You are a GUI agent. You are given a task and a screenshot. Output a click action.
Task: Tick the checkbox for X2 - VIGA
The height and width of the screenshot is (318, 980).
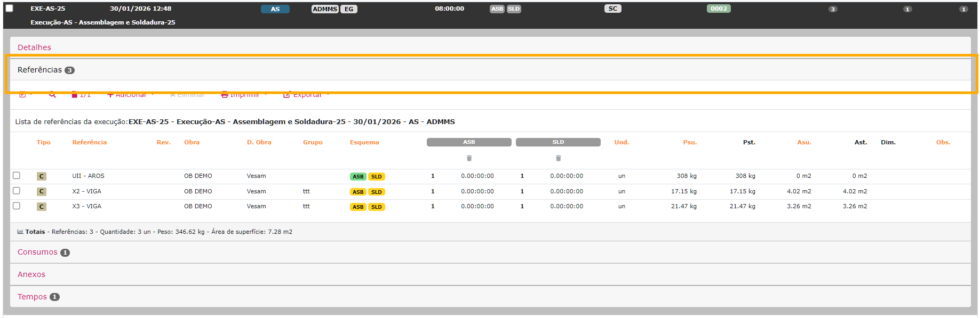[17, 191]
